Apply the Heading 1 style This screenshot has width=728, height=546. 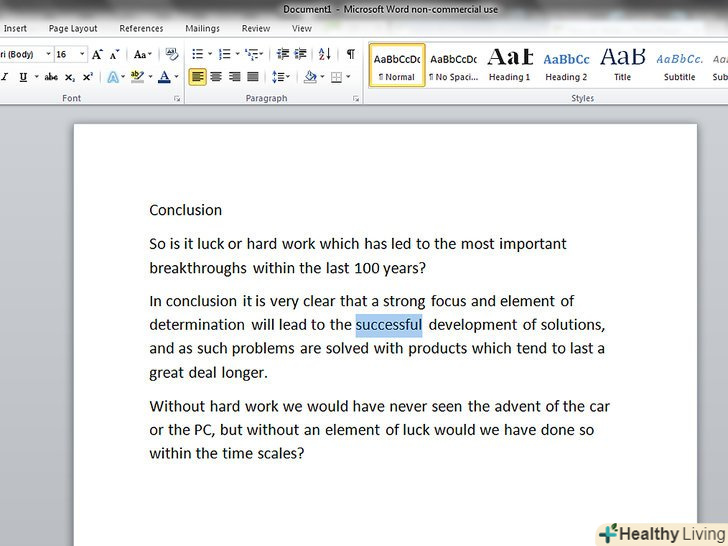pos(510,65)
